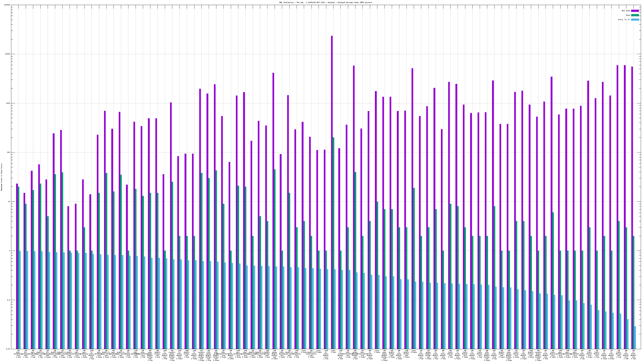Click the 'Message Count or Spam Score' axis label
The height and width of the screenshot is (362, 644).
(x=1, y=177)
